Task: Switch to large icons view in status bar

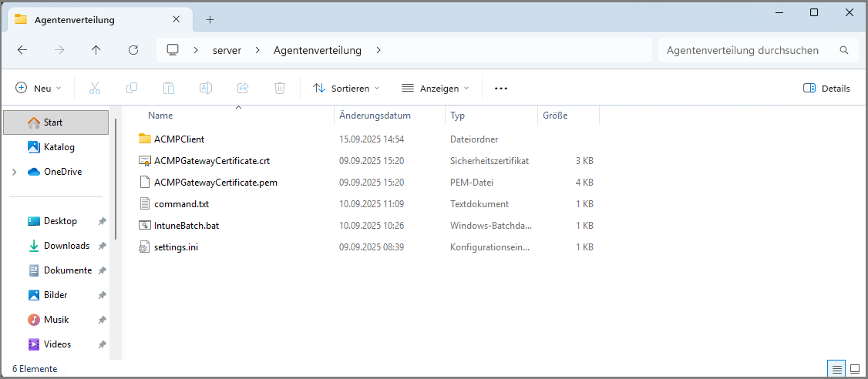Action: (x=854, y=369)
